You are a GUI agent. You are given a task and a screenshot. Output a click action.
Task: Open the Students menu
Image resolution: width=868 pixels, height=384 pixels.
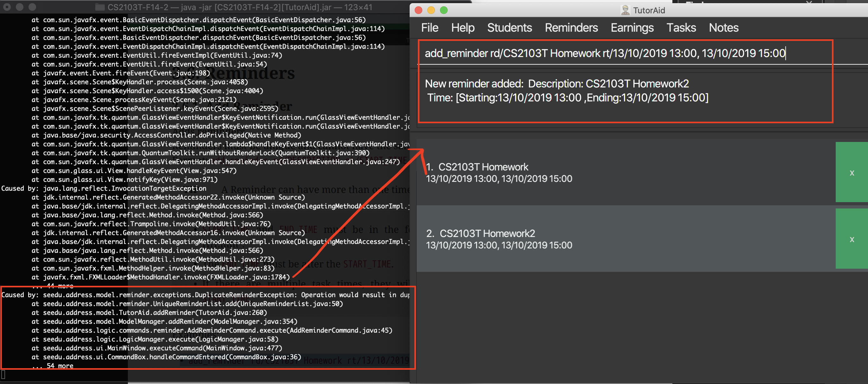tap(509, 28)
